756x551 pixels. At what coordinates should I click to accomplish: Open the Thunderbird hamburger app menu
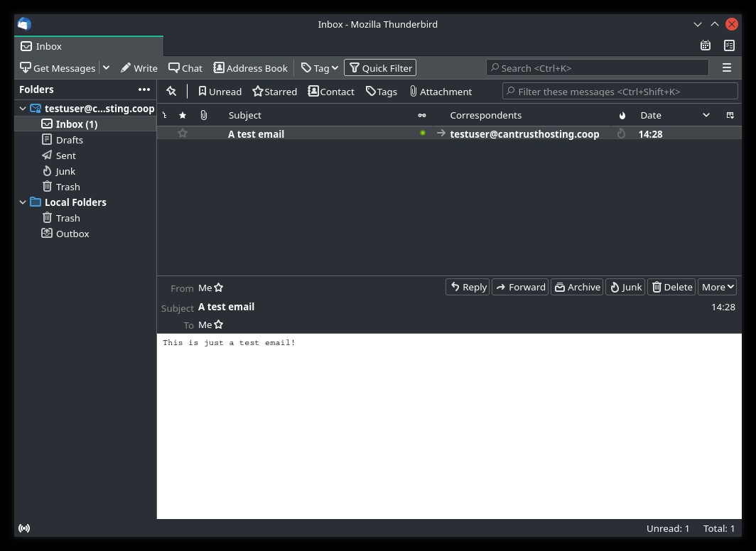tap(727, 68)
